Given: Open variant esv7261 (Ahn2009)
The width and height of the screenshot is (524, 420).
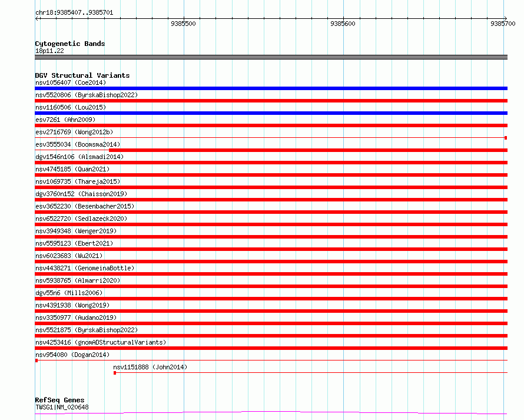Looking at the screenshot, I should click(x=65, y=120).
